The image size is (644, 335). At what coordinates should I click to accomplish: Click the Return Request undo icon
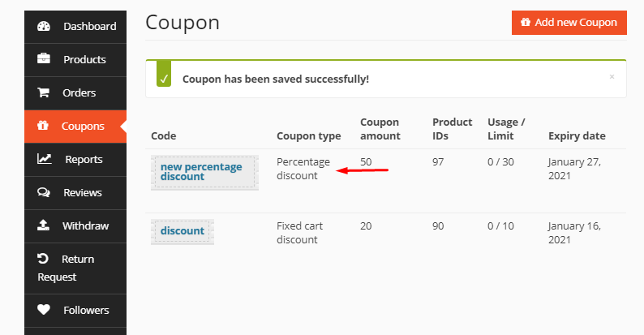coord(44,259)
